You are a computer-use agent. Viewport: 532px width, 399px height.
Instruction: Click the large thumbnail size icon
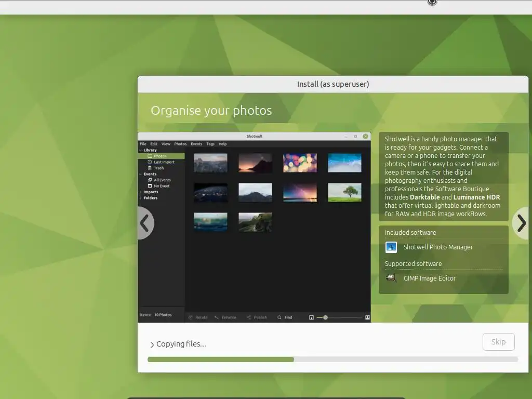click(x=367, y=317)
